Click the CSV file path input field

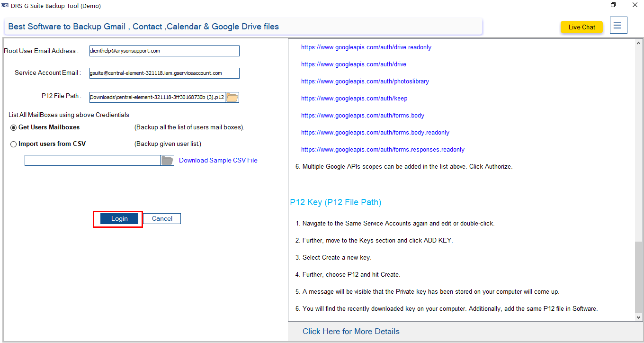pos(92,160)
